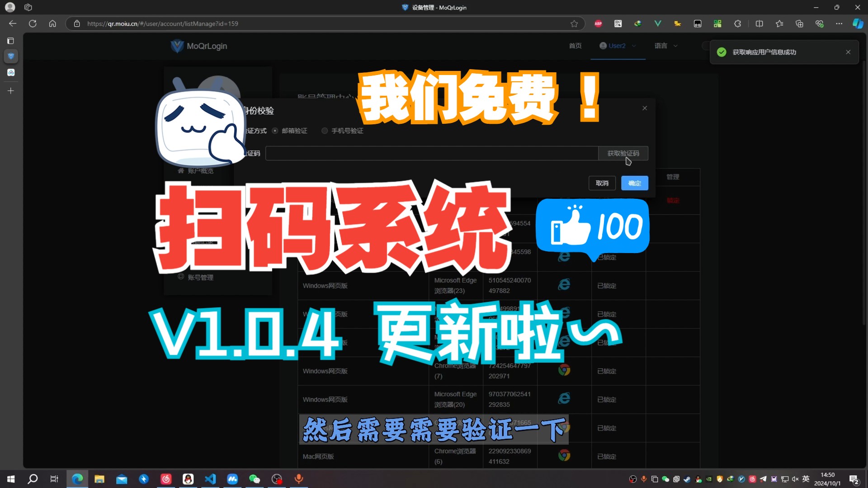
Task: Toggle Edge split screen view
Action: pyautogui.click(x=759, y=23)
